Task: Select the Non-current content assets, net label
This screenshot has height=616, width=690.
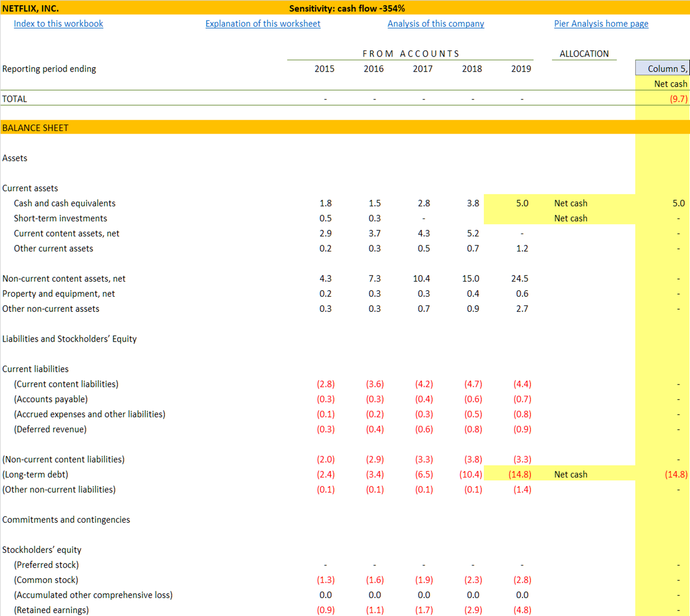Action: click(x=64, y=279)
